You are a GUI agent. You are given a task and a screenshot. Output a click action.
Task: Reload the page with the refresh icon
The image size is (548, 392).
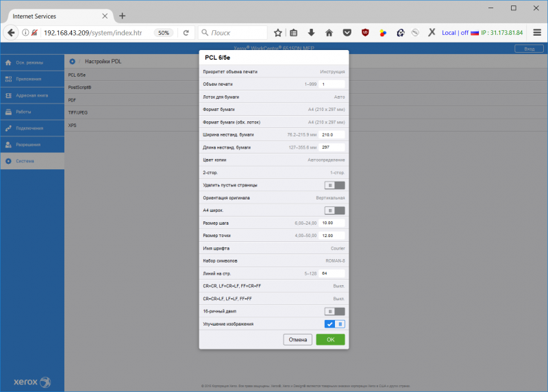click(x=186, y=33)
